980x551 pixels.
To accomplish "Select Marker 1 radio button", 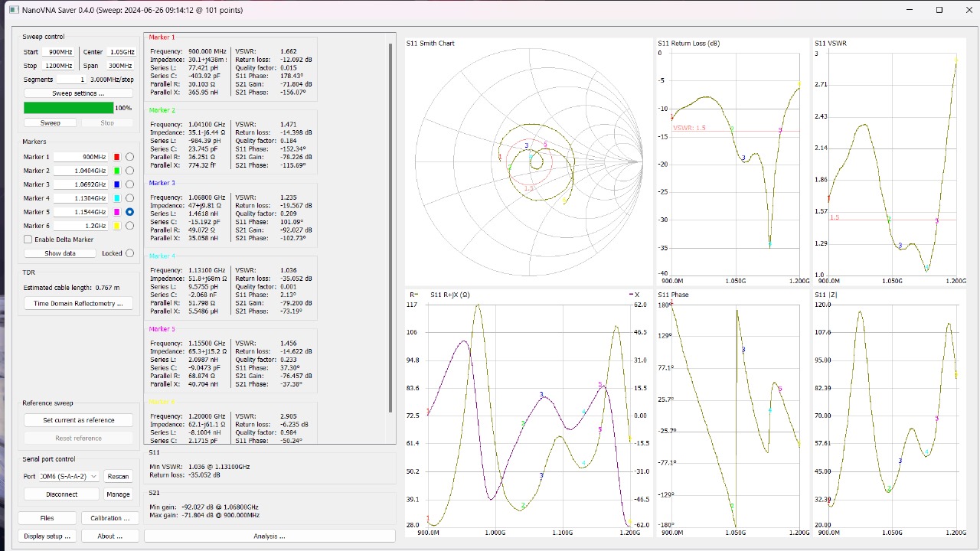I will tap(129, 157).
